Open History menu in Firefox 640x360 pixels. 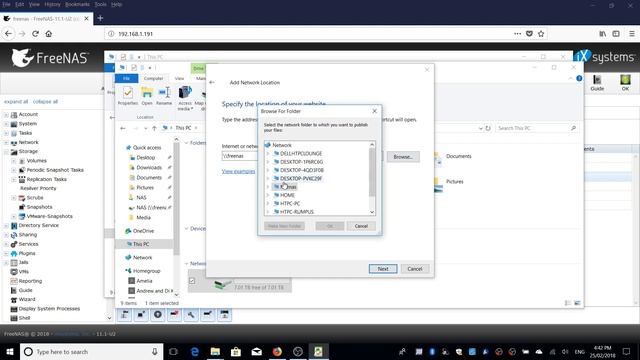coord(52,4)
